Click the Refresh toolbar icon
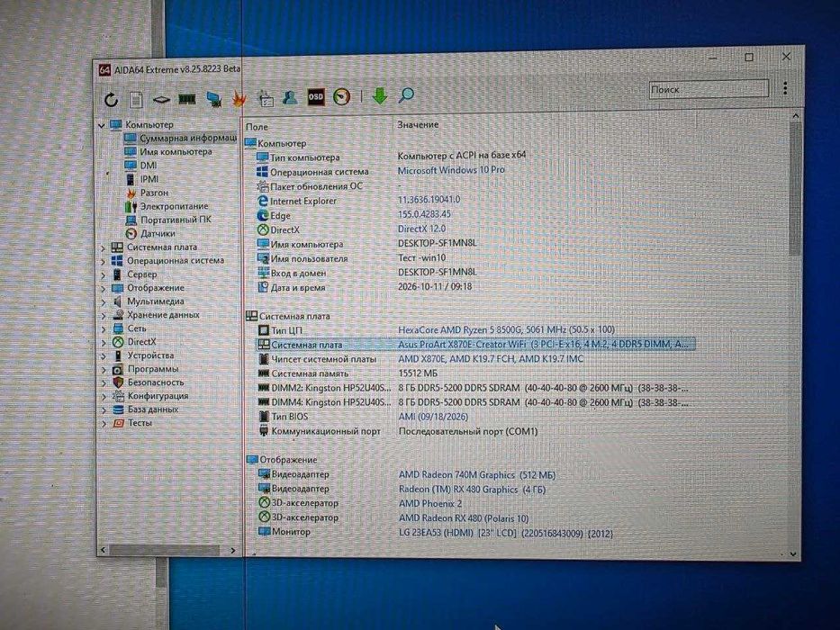Screen dimensions: 840x630 tap(111, 100)
